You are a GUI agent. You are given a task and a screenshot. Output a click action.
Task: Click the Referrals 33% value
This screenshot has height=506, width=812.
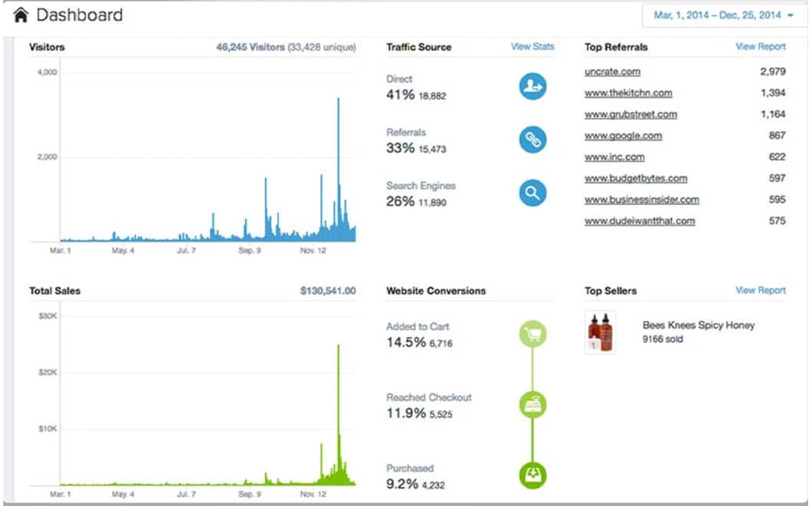tap(401, 148)
